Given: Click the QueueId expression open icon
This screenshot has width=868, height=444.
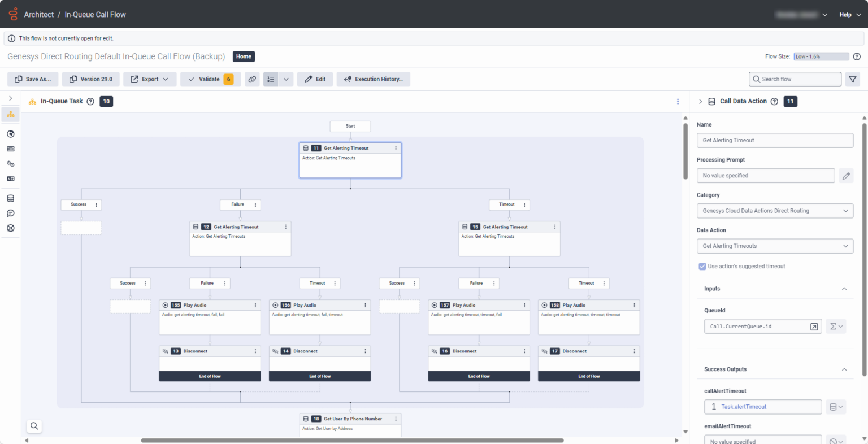Looking at the screenshot, I should [814, 327].
